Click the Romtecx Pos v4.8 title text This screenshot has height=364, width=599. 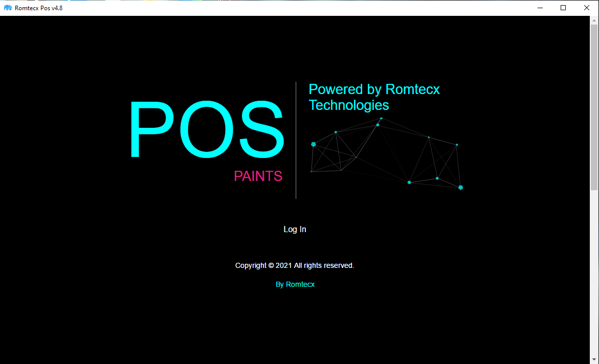point(39,8)
